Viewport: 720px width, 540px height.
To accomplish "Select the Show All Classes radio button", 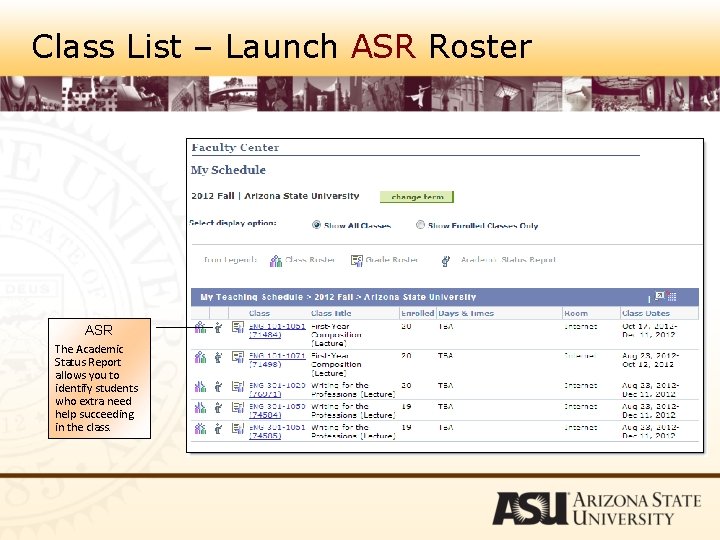I will pyautogui.click(x=316, y=225).
